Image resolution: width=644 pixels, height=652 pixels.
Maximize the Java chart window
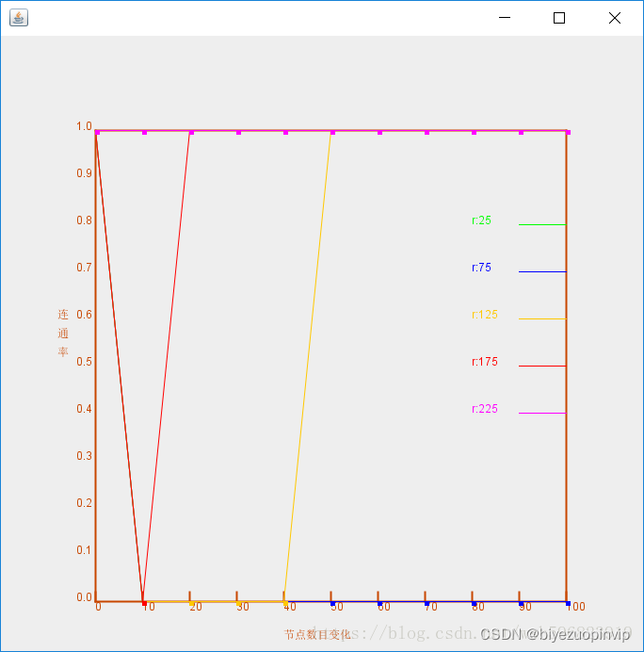559,18
